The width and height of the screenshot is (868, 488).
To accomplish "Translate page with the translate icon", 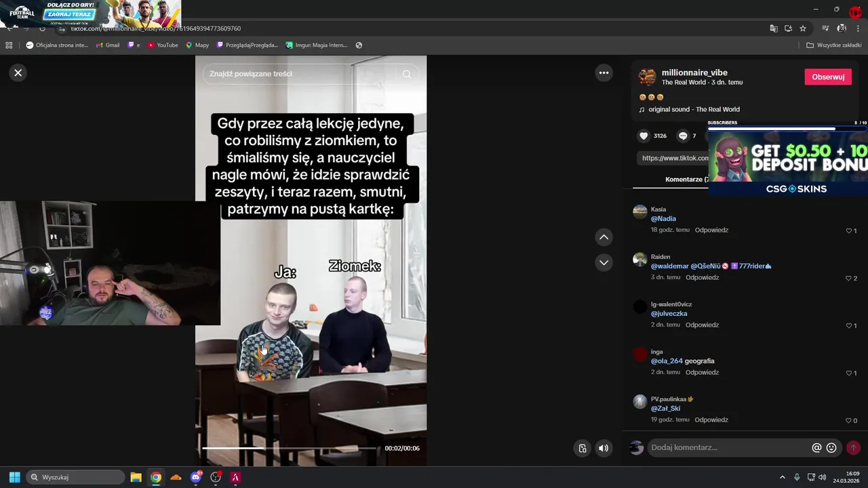I will (774, 28).
